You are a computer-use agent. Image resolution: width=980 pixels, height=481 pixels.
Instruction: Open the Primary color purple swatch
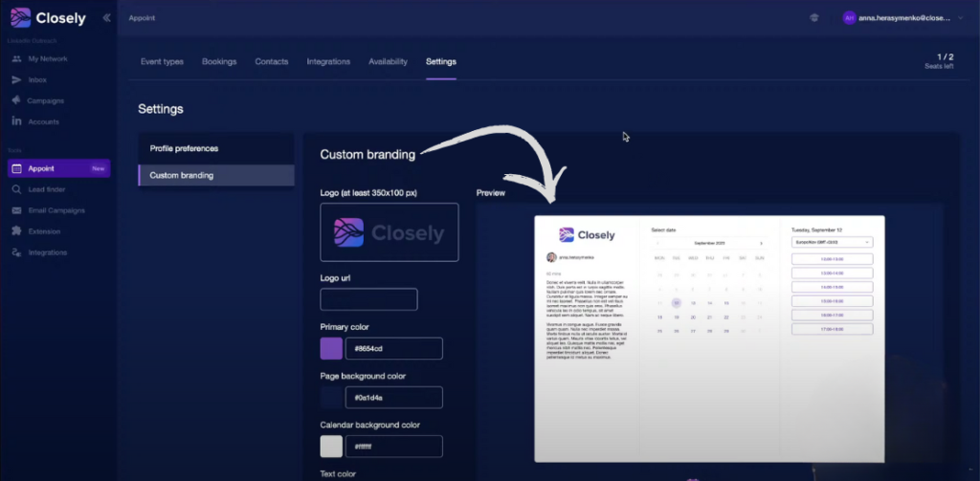pyautogui.click(x=331, y=349)
